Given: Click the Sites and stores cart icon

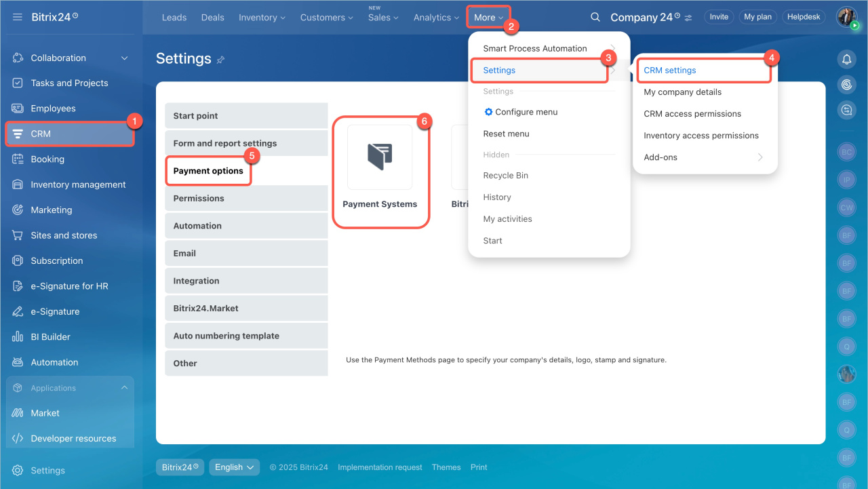Looking at the screenshot, I should point(18,235).
